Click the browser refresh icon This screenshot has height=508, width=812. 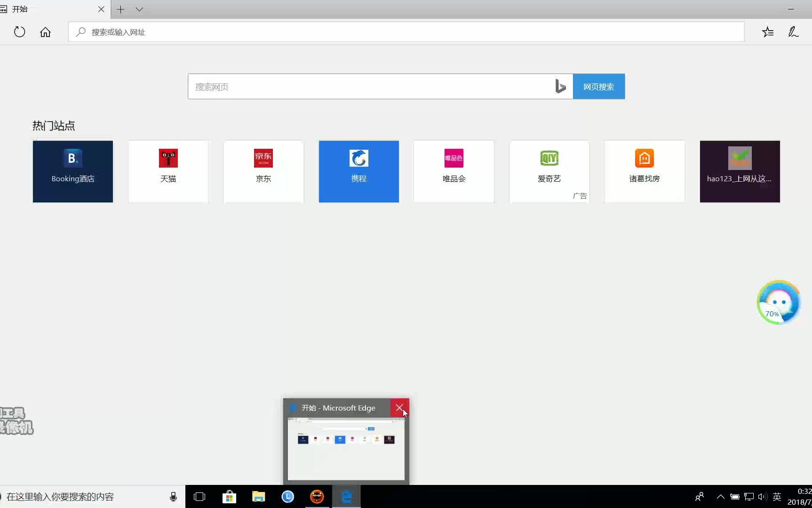pyautogui.click(x=19, y=32)
